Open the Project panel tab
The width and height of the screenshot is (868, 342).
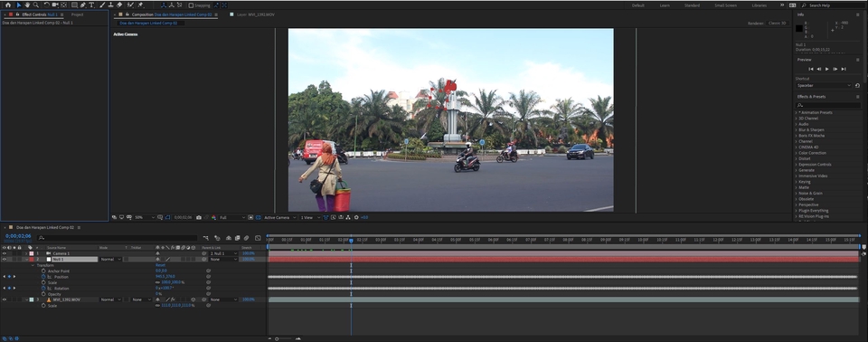click(78, 14)
